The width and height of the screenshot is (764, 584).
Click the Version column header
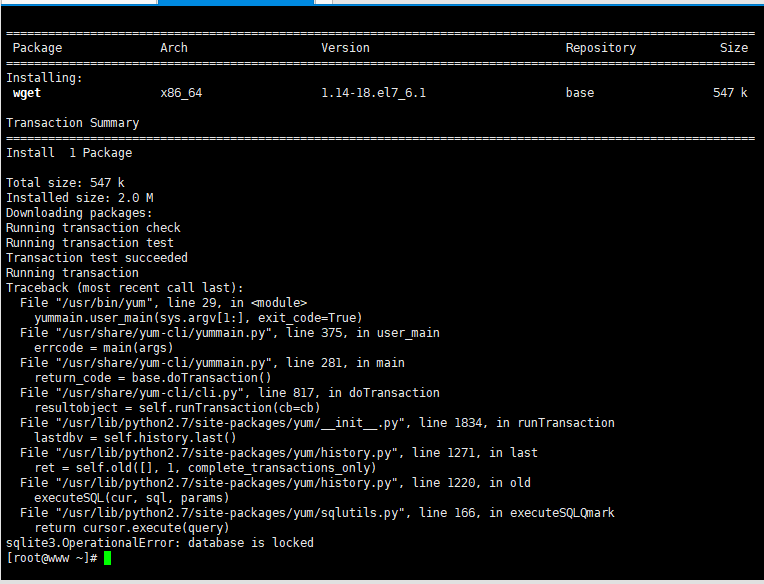tap(345, 48)
